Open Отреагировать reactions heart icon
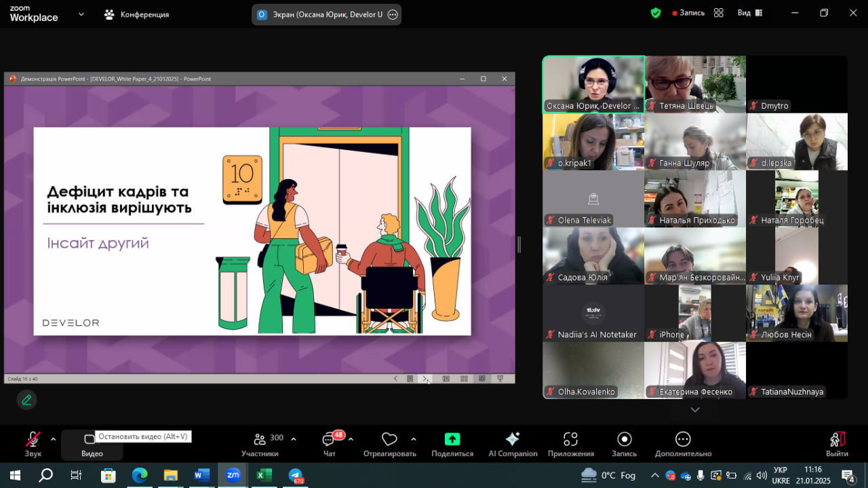The image size is (868, 488). (389, 445)
